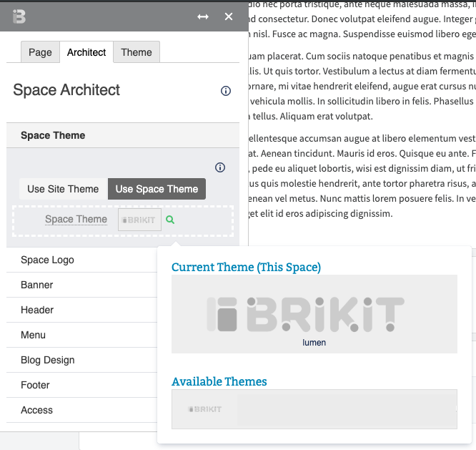Click the Space Architect info icon
The height and width of the screenshot is (450, 476).
pyautogui.click(x=226, y=91)
